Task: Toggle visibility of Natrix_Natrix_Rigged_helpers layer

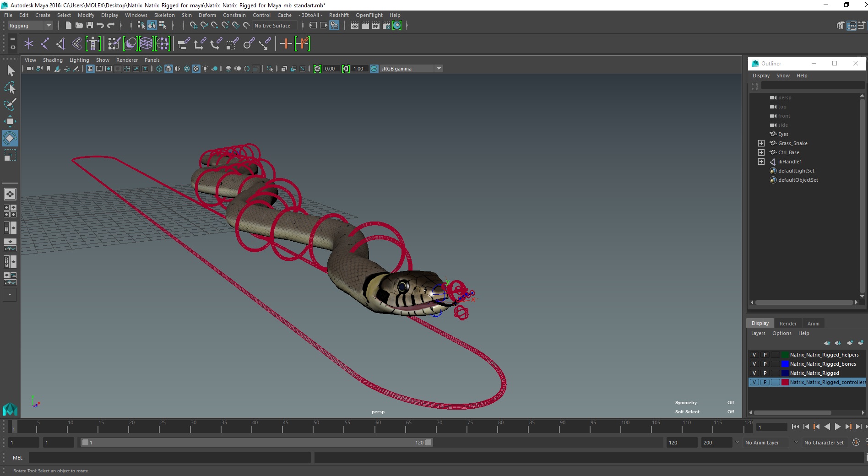Action: pos(754,355)
